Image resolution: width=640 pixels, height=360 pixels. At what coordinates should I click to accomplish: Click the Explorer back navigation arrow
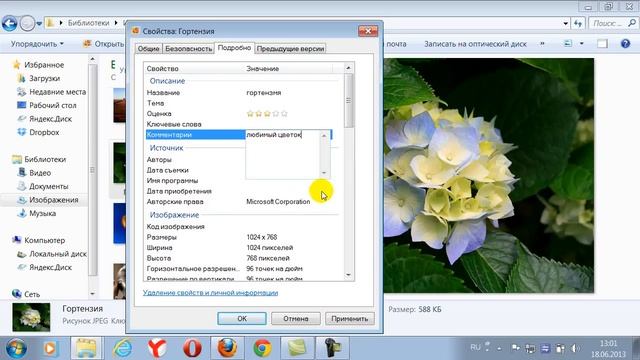pyautogui.click(x=9, y=23)
